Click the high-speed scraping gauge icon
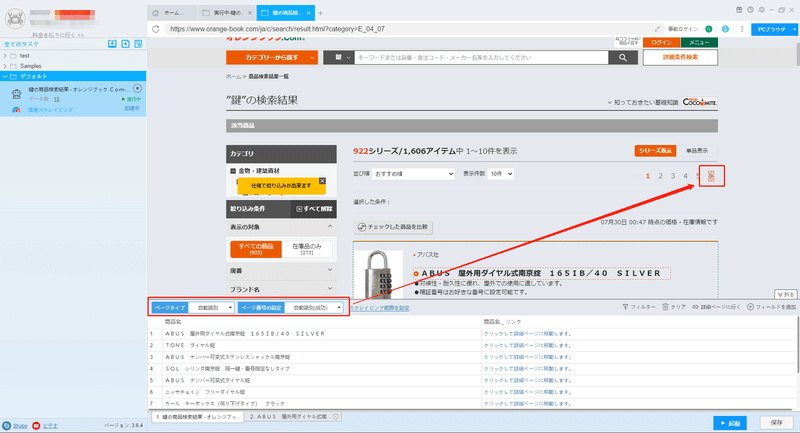Viewport: 800px width, 433px height. pos(16,110)
